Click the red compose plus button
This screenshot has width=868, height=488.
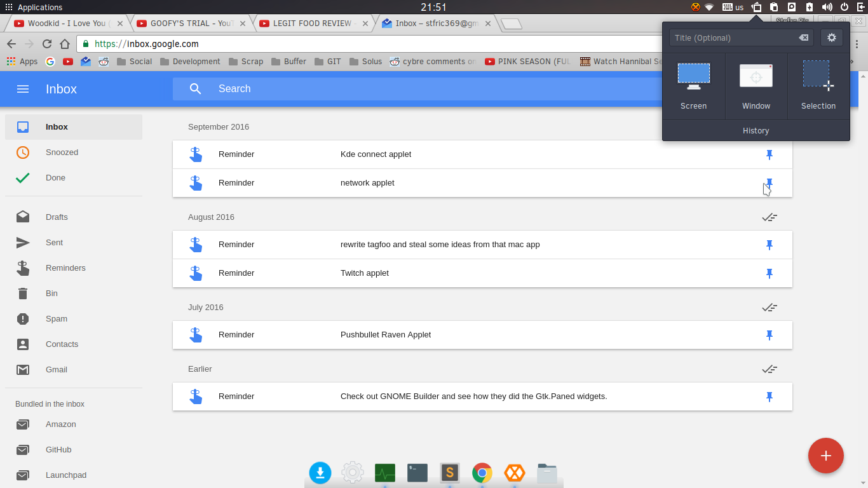[x=826, y=456]
